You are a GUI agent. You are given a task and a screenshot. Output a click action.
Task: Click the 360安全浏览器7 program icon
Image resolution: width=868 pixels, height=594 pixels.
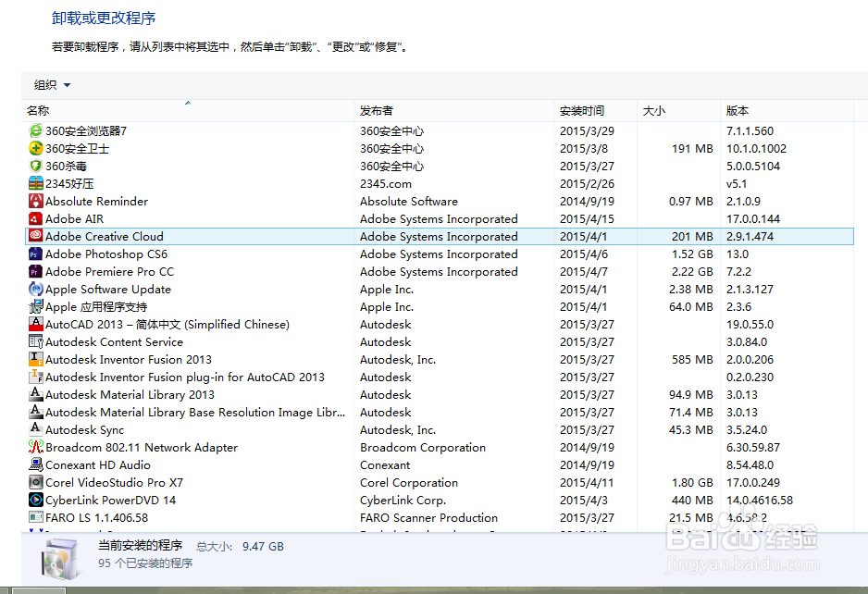pos(35,130)
